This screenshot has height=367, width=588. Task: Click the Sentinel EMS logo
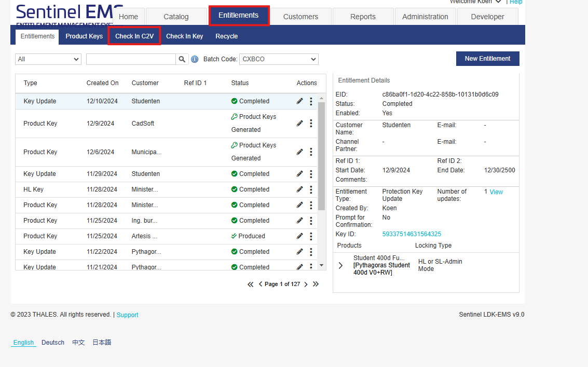tap(70, 16)
